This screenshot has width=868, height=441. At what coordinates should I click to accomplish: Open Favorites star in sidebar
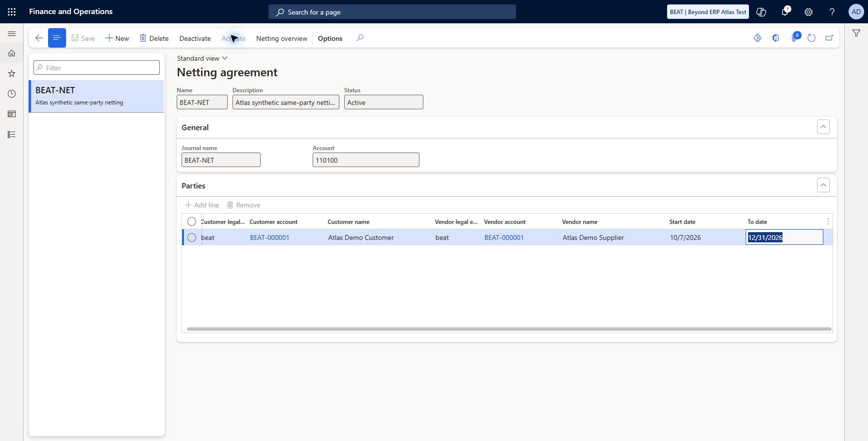[x=12, y=74]
